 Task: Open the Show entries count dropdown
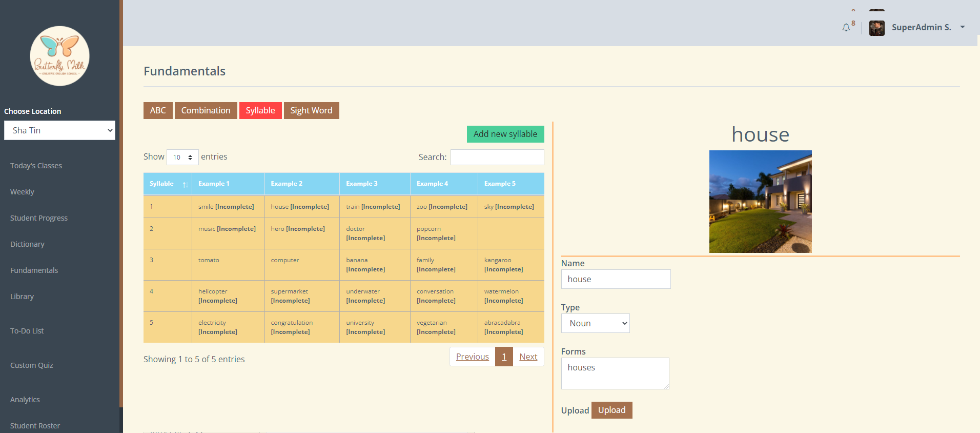182,157
